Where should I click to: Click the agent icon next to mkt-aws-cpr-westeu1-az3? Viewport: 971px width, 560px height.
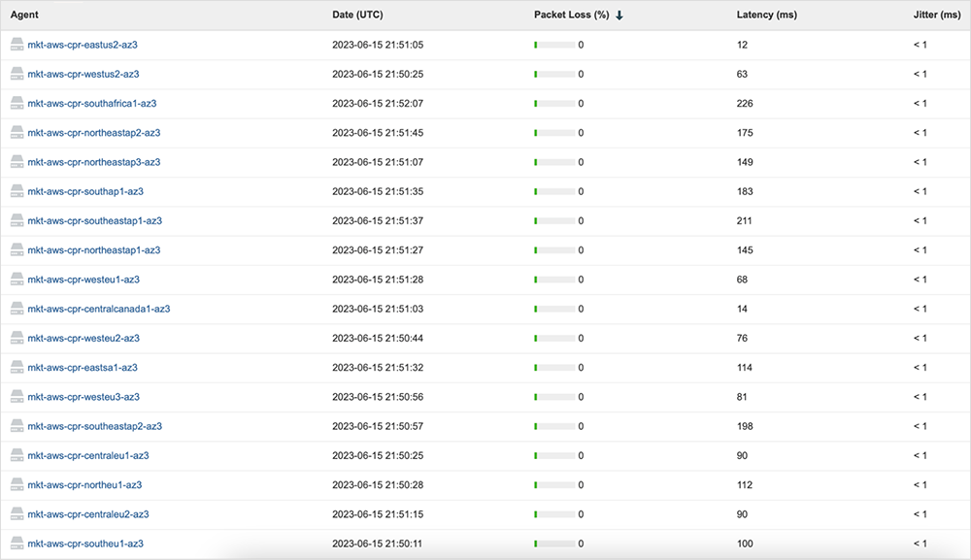coord(17,280)
